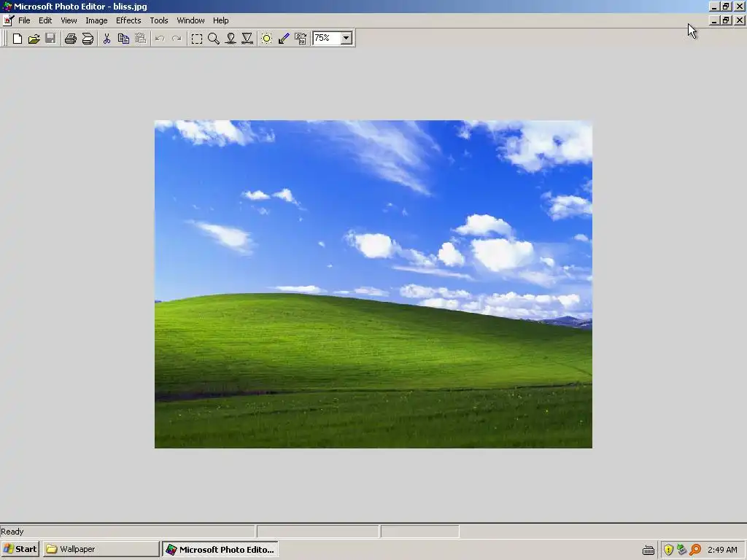Click the Save floppy disk icon
This screenshot has height=560, width=747.
[x=50, y=39]
